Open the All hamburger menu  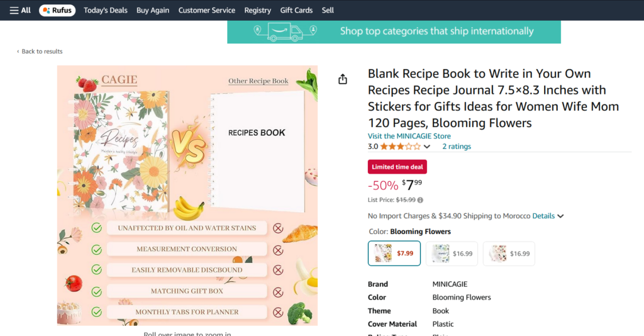[x=20, y=10]
